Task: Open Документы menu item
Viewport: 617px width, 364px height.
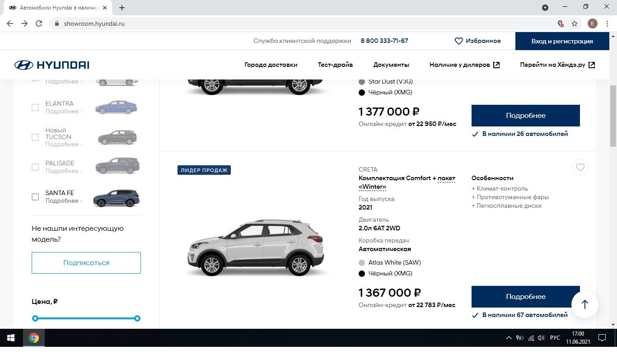Action: (x=391, y=65)
